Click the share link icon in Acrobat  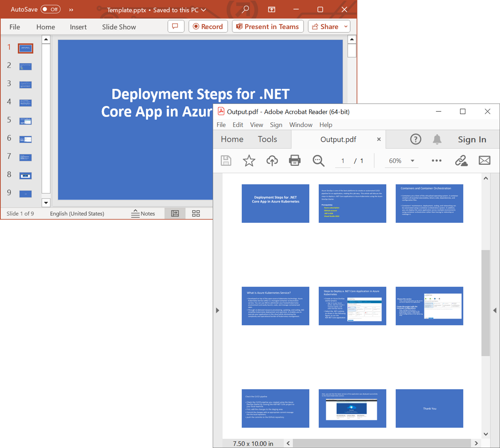point(461,161)
